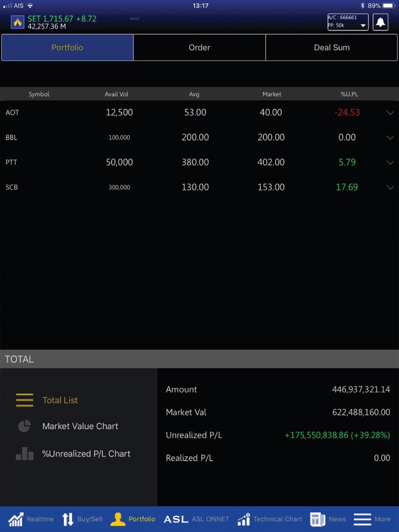Sort by the Avail Vol column header

click(x=117, y=94)
